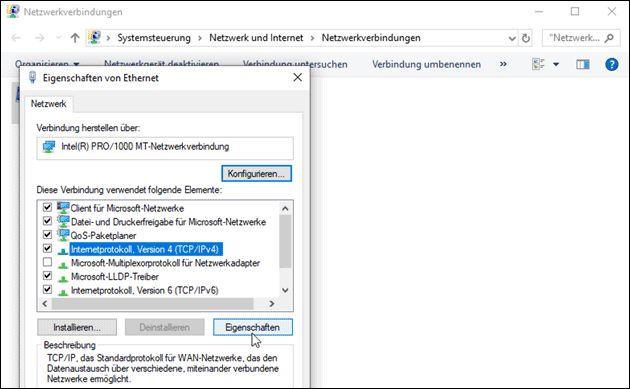Viewport: 630px width, 389px height.
Task: Toggle the Microsoft-LLDP-Treiber checkbox
Action: click(47, 276)
